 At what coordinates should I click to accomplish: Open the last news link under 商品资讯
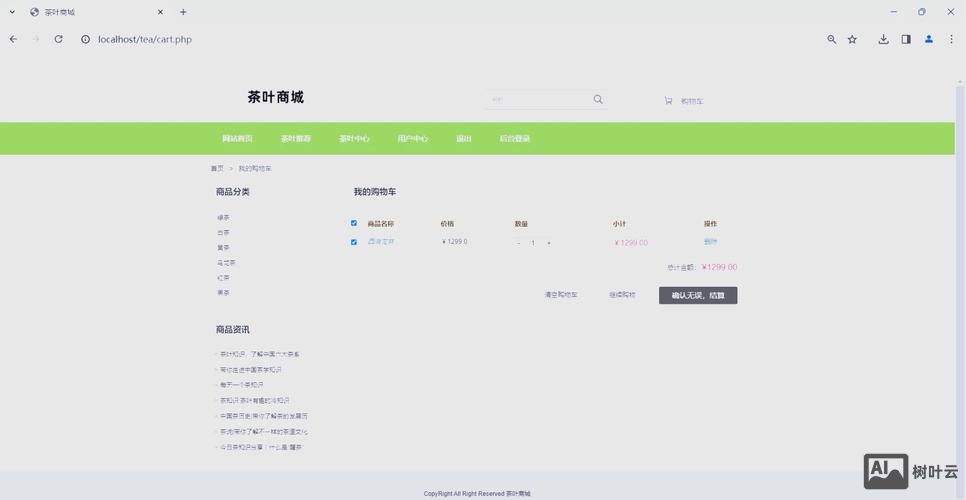[261, 447]
